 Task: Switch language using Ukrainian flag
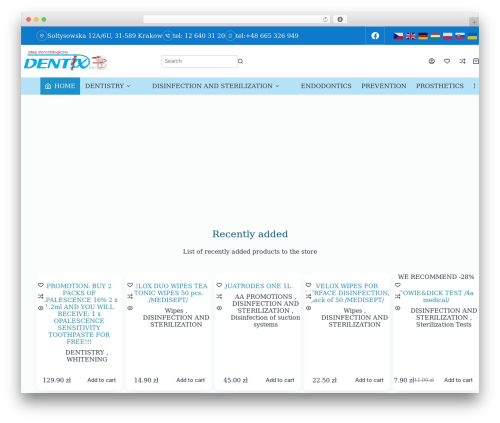coord(472,36)
